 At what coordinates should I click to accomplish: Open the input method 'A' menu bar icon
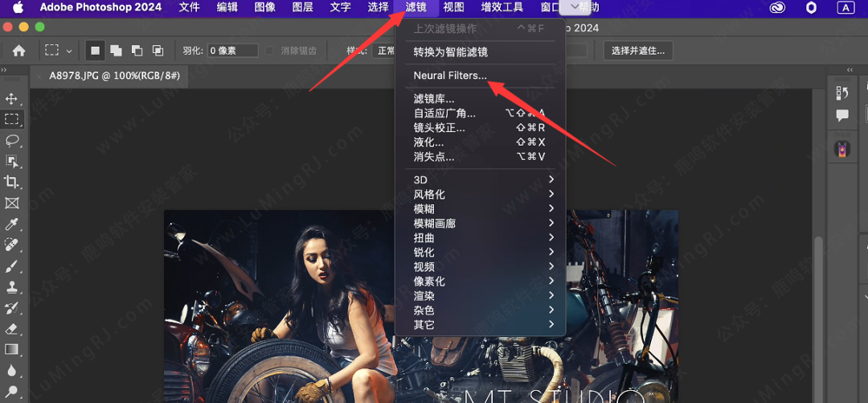click(x=845, y=8)
